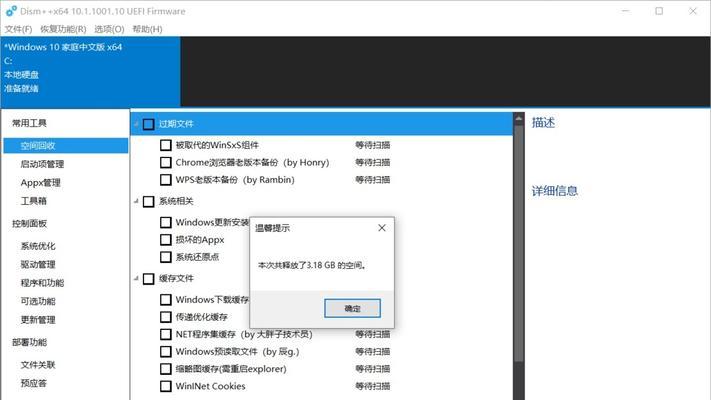Viewport: 711px width, 400px height.
Task: Check Windows更新安装 checkbox
Action: pyautogui.click(x=166, y=222)
